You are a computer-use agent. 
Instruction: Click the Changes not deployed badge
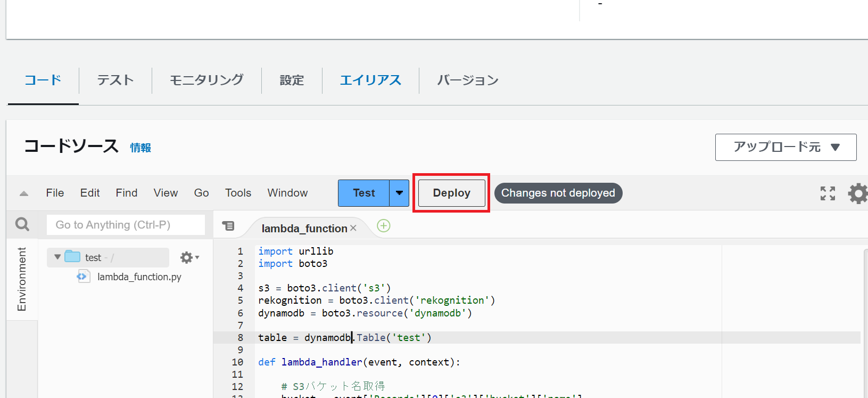click(x=558, y=193)
